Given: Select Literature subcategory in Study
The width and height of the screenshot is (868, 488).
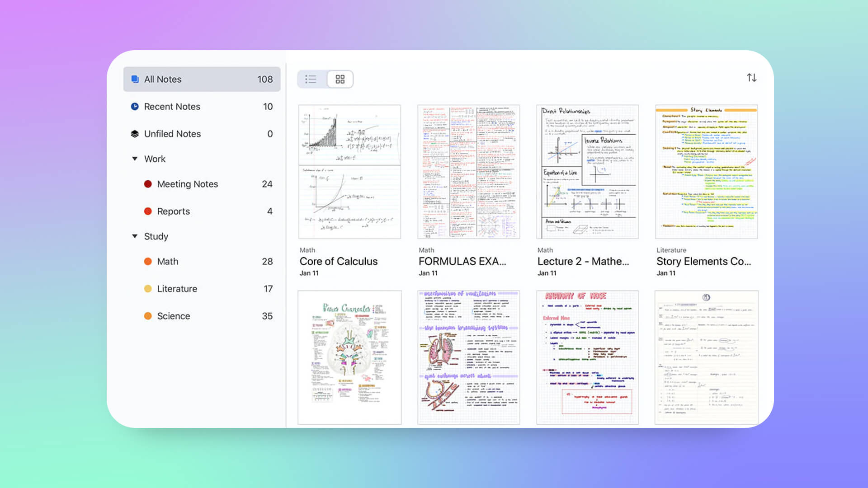Looking at the screenshot, I should 176,288.
